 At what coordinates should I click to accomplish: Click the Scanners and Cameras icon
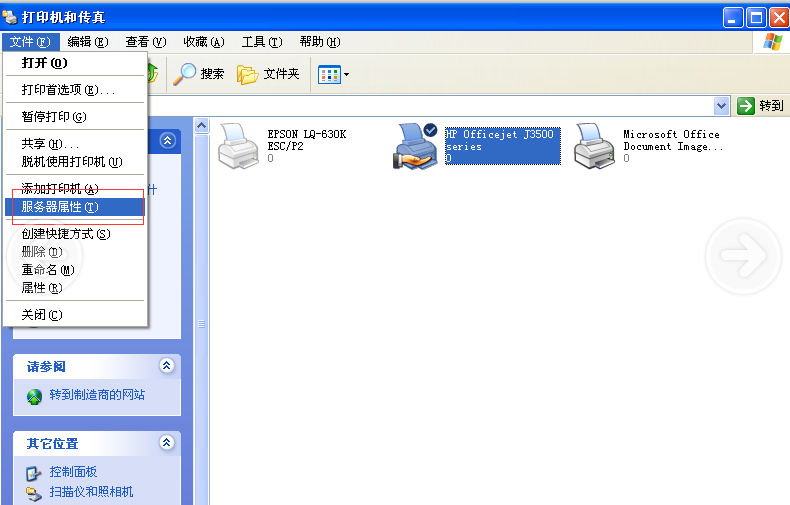pos(34,492)
